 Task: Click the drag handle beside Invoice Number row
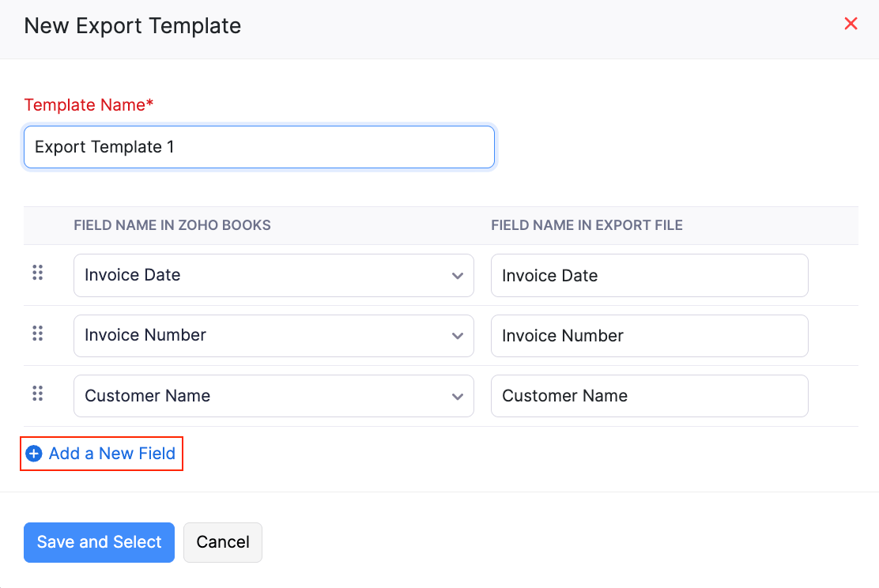37,333
